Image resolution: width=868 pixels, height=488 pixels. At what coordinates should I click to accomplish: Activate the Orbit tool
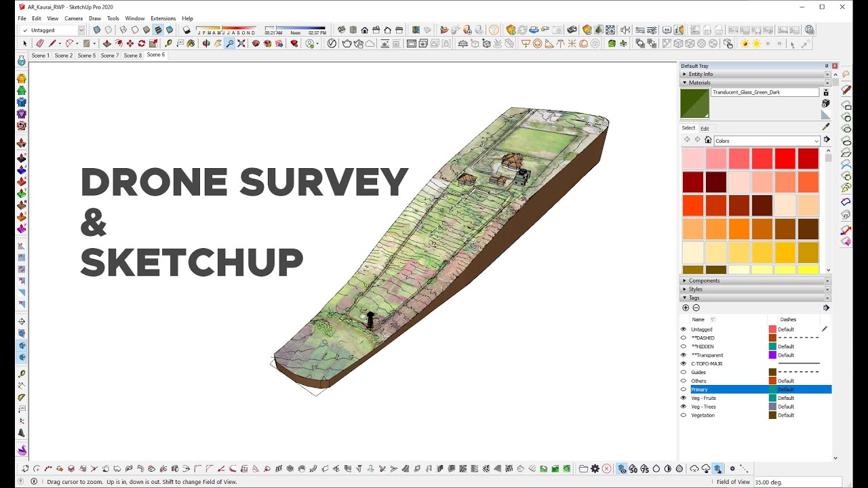pos(206,43)
